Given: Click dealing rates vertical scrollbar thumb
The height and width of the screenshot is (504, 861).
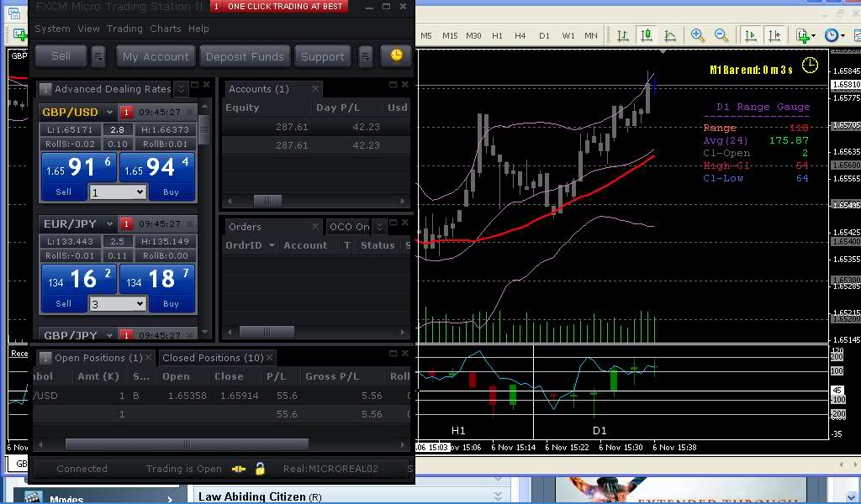Looking at the screenshot, I should (x=203, y=129).
